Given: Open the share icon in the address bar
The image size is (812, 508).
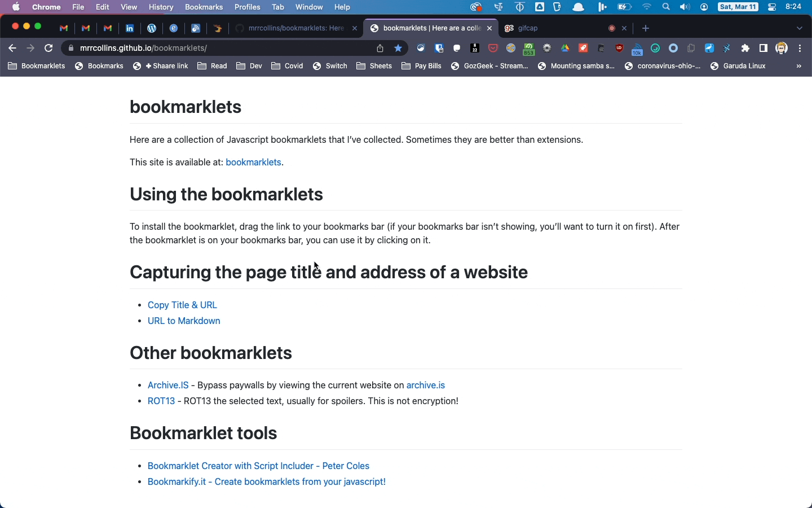Looking at the screenshot, I should click(381, 49).
